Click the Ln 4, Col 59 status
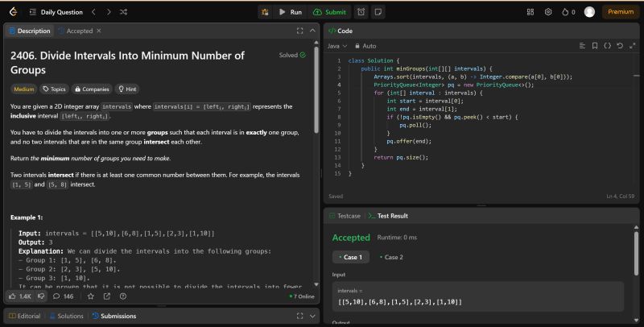 coord(620,197)
